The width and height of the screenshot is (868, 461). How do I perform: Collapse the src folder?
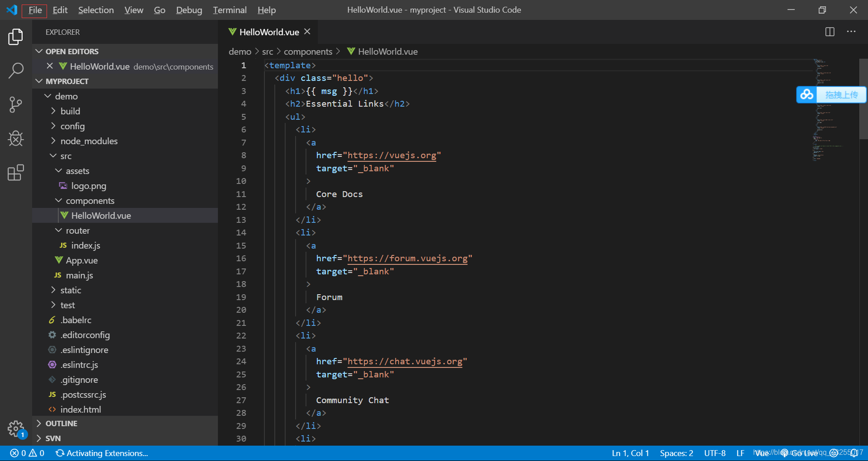(x=125, y=155)
